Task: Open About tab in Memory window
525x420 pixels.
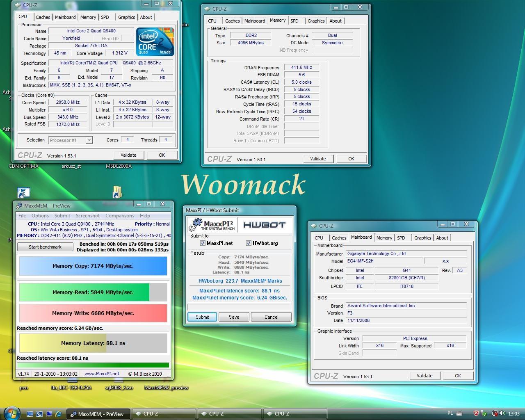Action: point(336,21)
